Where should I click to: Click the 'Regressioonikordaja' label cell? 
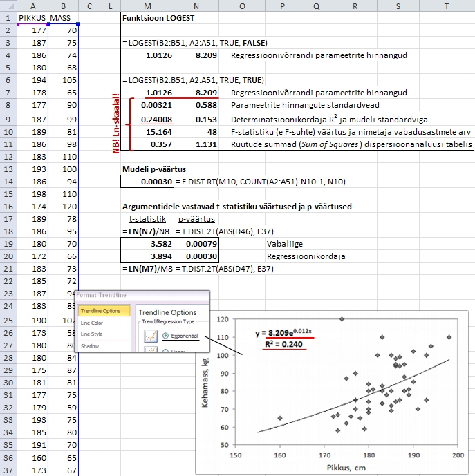point(306,256)
